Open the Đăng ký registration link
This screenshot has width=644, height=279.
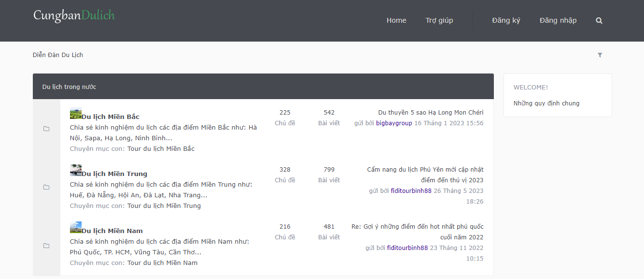[506, 20]
